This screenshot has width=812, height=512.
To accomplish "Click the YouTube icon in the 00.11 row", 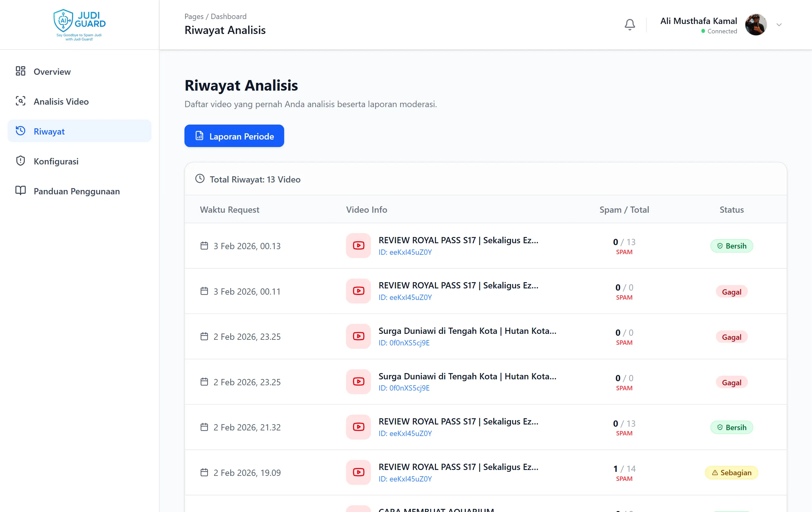I will (358, 291).
